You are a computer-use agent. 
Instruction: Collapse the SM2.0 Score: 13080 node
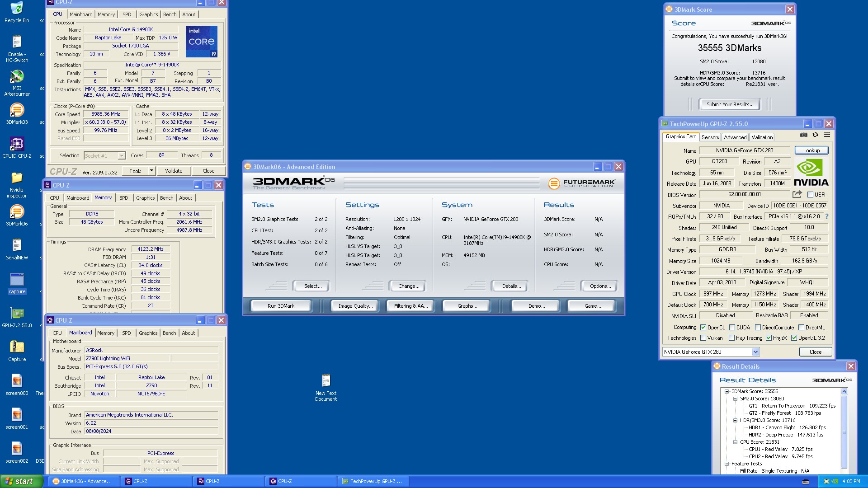tap(735, 399)
